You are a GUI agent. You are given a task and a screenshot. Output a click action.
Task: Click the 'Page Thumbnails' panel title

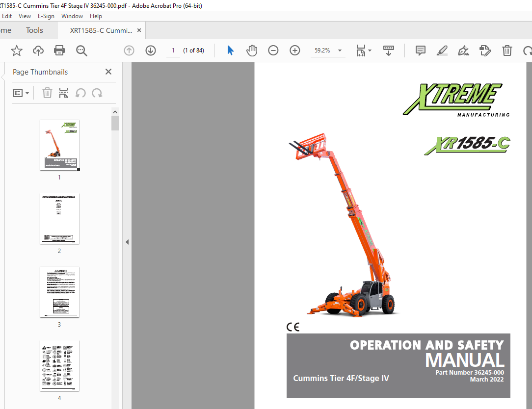40,72
